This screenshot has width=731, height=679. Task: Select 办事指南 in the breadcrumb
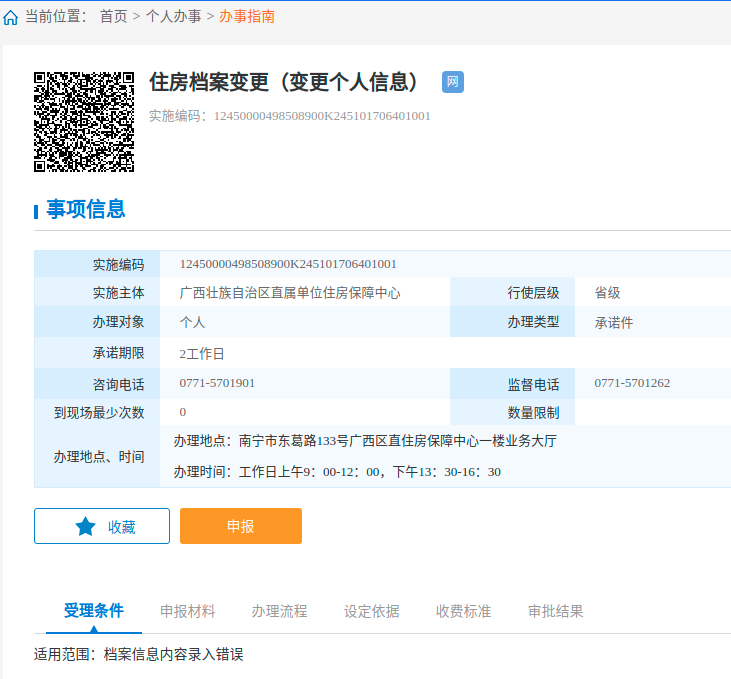click(x=247, y=17)
